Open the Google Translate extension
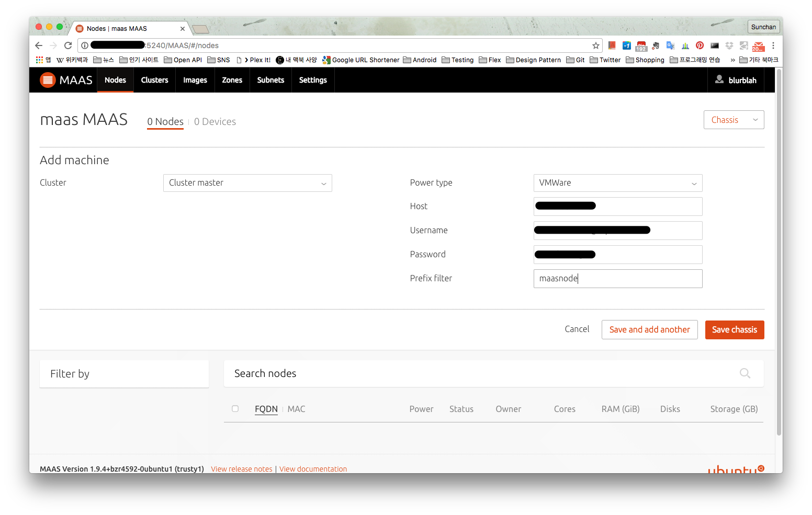The height and width of the screenshot is (515, 812). pos(670,45)
